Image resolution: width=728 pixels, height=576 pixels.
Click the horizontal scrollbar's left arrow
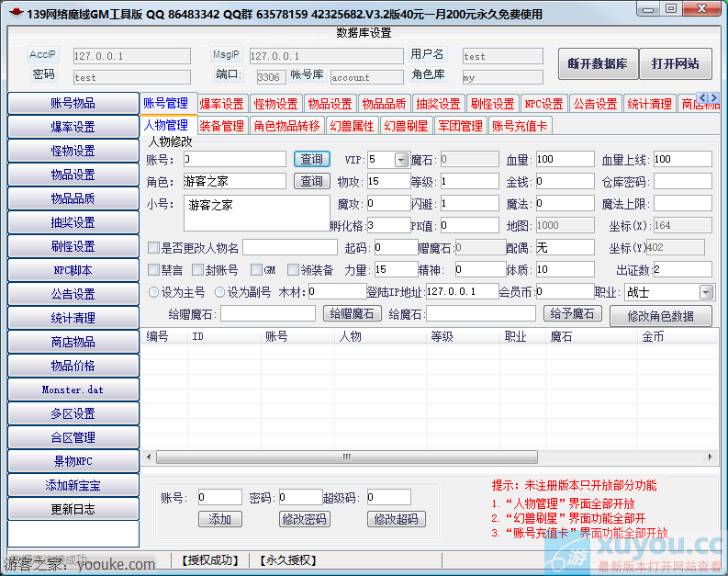click(x=150, y=457)
